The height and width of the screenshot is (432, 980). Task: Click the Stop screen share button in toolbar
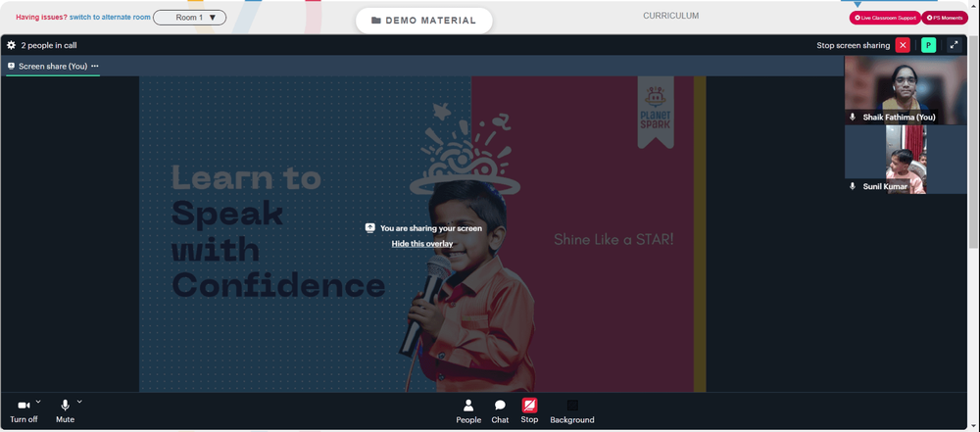[x=529, y=411]
